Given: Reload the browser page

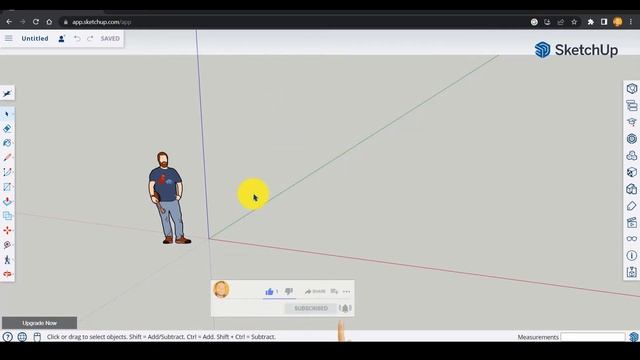Looking at the screenshot, I should [36, 22].
